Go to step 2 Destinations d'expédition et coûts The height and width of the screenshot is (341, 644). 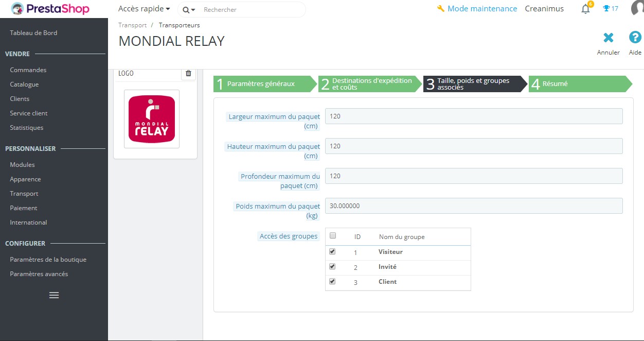370,83
